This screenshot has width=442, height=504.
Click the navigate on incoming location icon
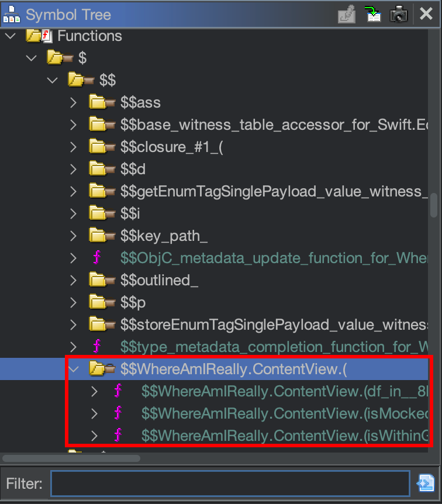click(x=372, y=14)
